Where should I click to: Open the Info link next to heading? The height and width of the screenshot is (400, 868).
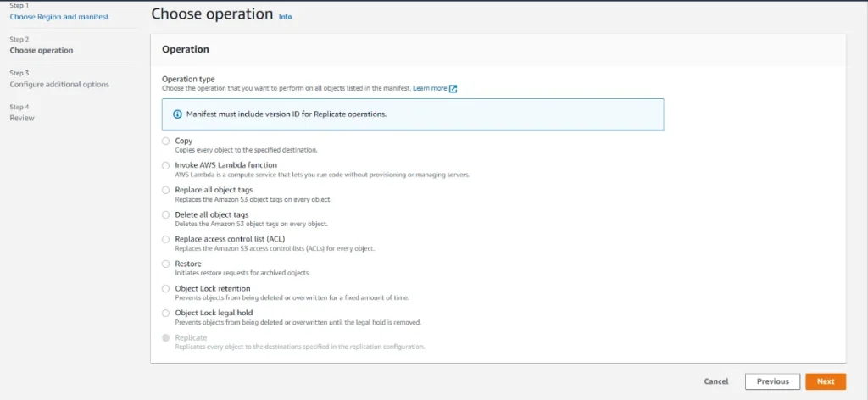pyautogui.click(x=285, y=16)
